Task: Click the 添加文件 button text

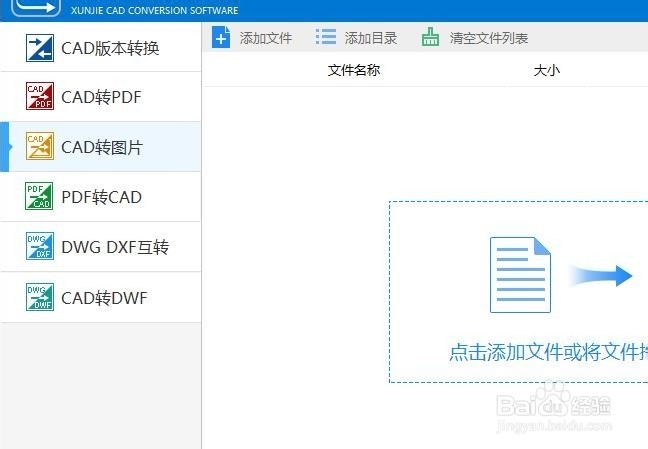Action: [x=266, y=38]
